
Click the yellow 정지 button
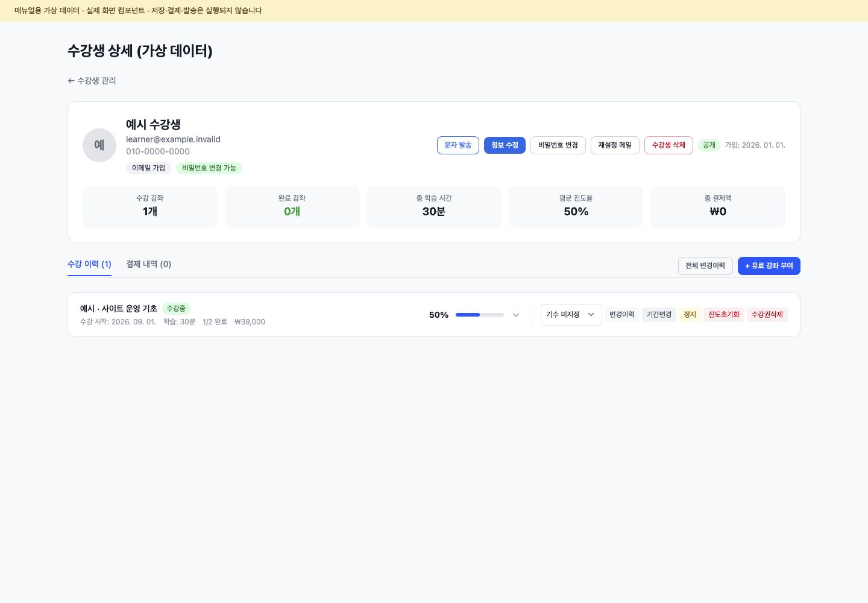pyautogui.click(x=690, y=315)
